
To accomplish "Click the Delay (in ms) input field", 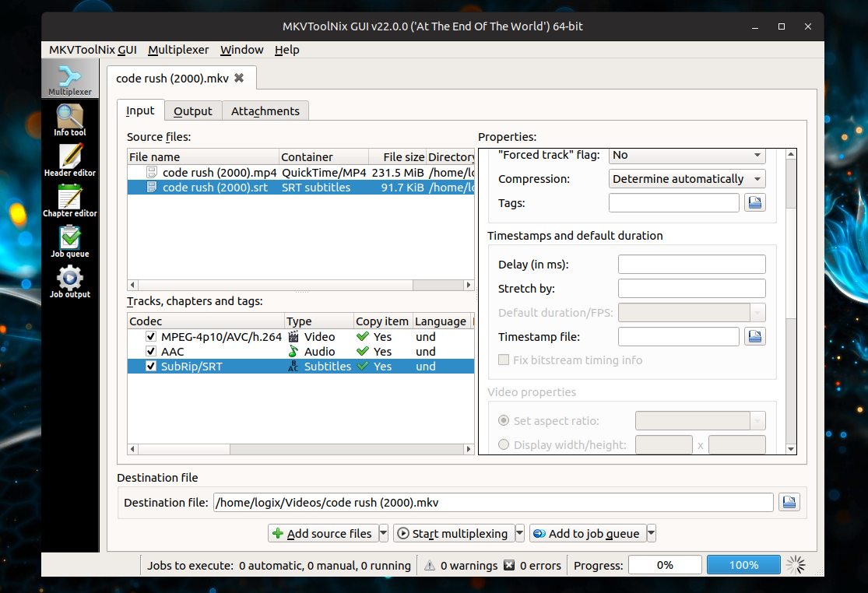I will (692, 265).
